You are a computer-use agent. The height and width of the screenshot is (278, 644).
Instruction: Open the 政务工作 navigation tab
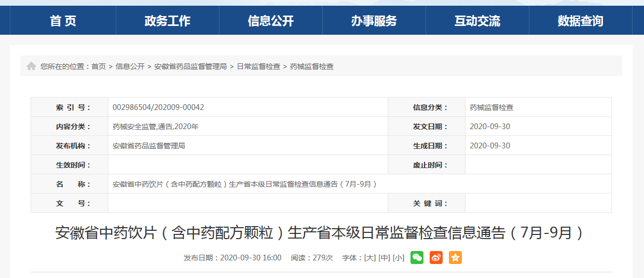click(x=168, y=21)
